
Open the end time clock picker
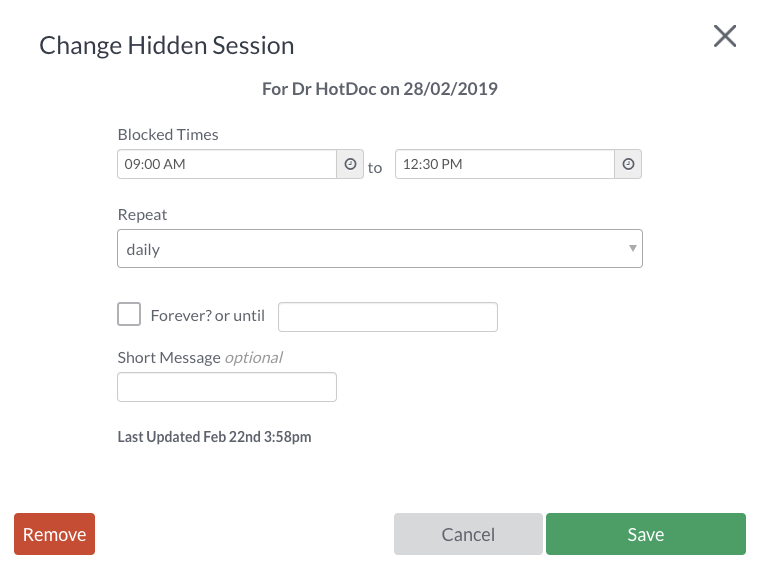pos(628,164)
